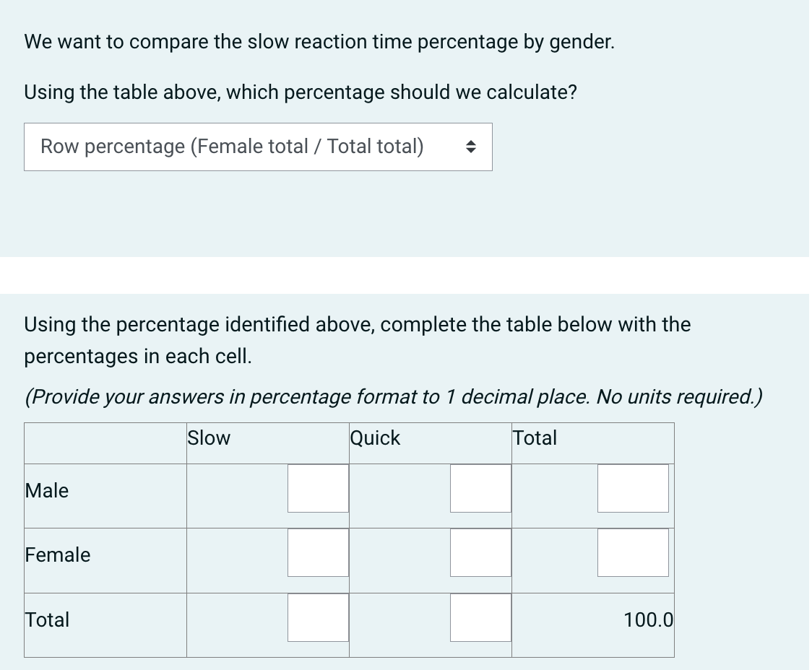Click the italic "Provide your answers" instruction
Image resolution: width=812 pixels, height=670 pixels.
click(394, 397)
